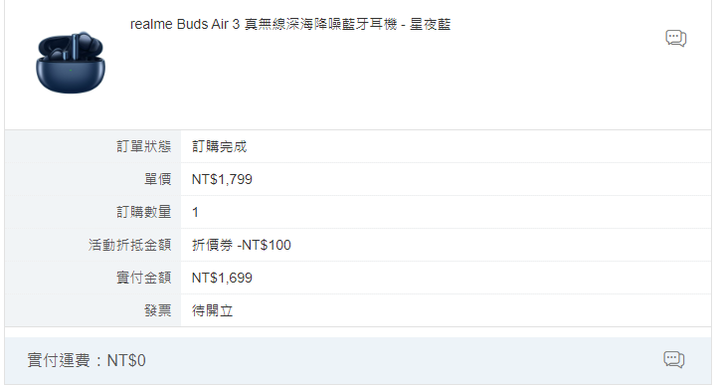Open the realme Buds Air 3 product title link

click(x=290, y=24)
